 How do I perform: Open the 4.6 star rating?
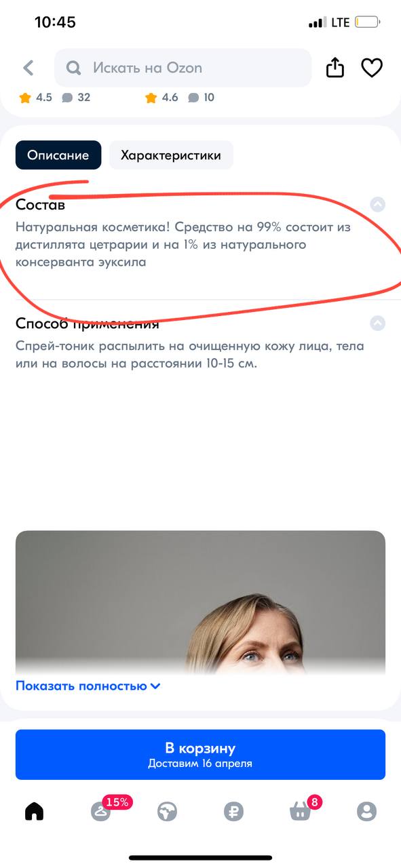pos(161,98)
